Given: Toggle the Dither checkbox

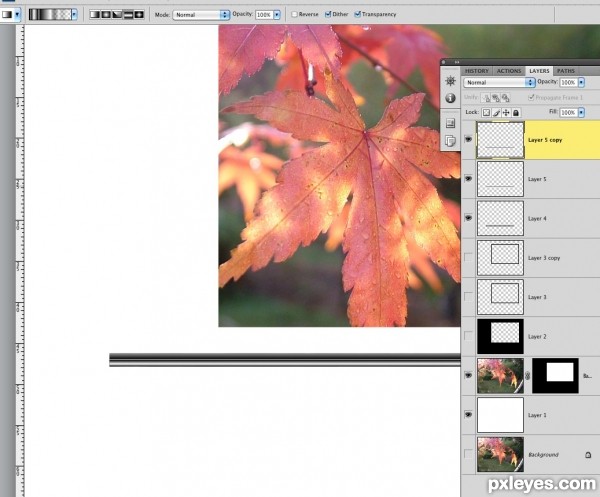Looking at the screenshot, I should pos(328,14).
